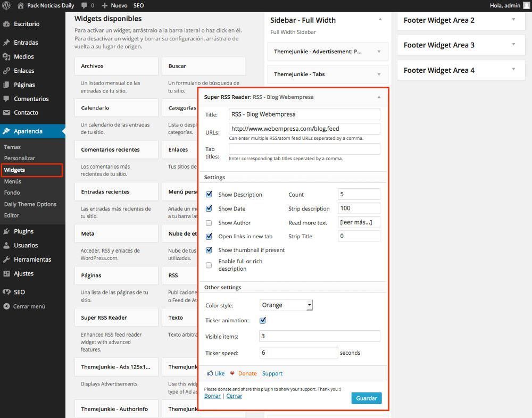Screen dimensions: 532x418
Task: Toggle the Ticker animation checkbox
Action: coord(263,320)
